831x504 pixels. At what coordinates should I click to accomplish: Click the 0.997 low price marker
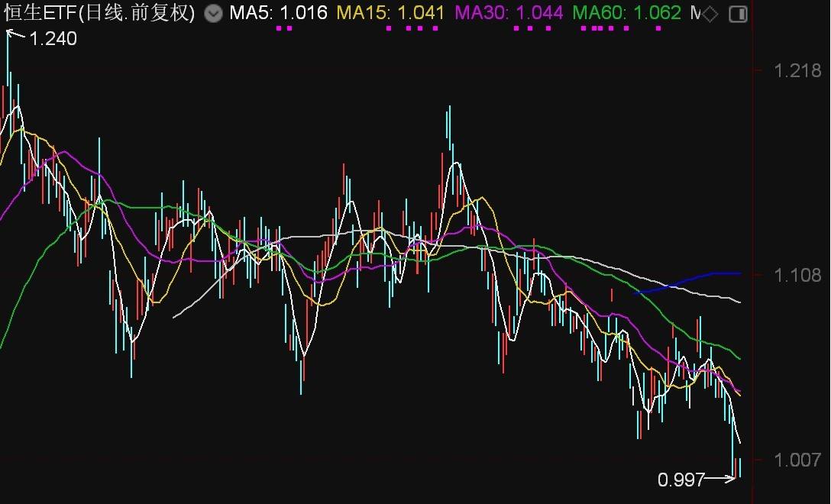tap(681, 480)
